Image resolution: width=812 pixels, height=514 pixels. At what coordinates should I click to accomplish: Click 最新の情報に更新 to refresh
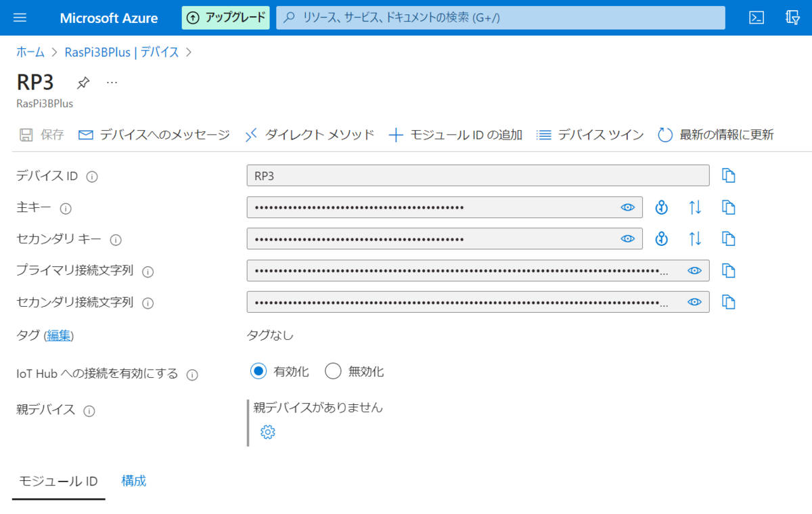tap(716, 135)
